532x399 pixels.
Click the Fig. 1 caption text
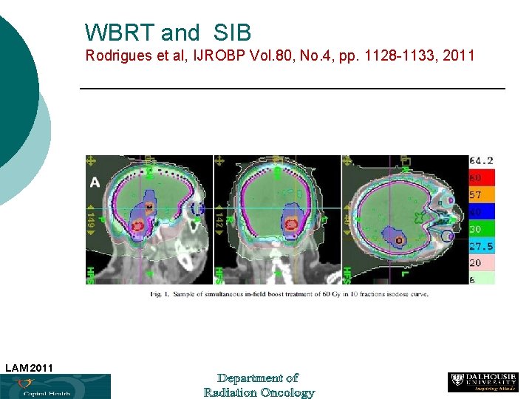[x=289, y=294]
